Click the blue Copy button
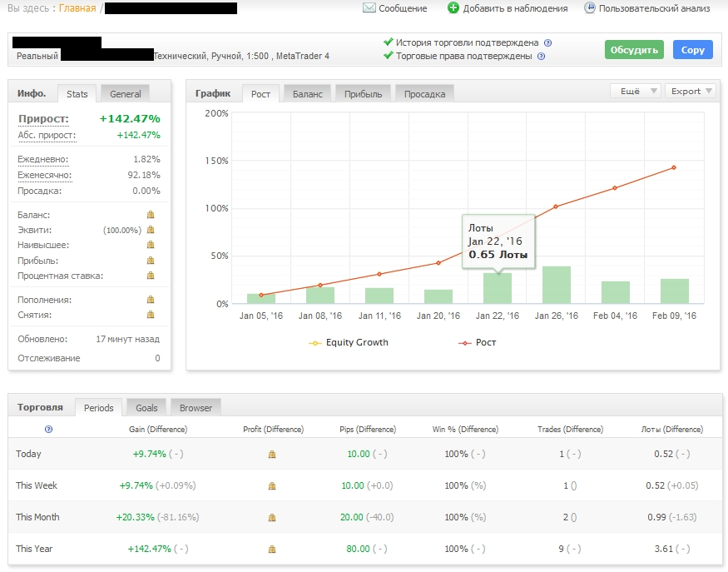The width and height of the screenshot is (728, 572). click(692, 50)
